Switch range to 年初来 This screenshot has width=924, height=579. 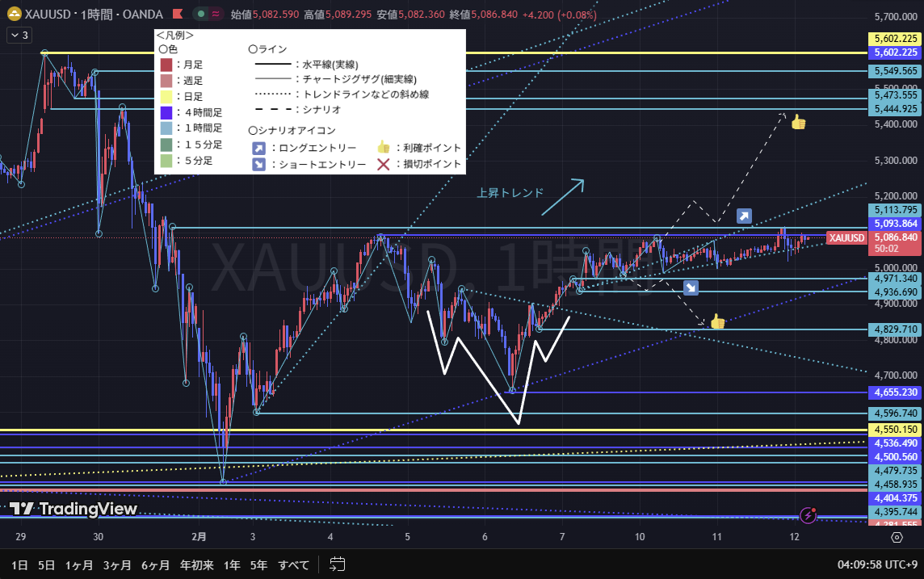196,564
